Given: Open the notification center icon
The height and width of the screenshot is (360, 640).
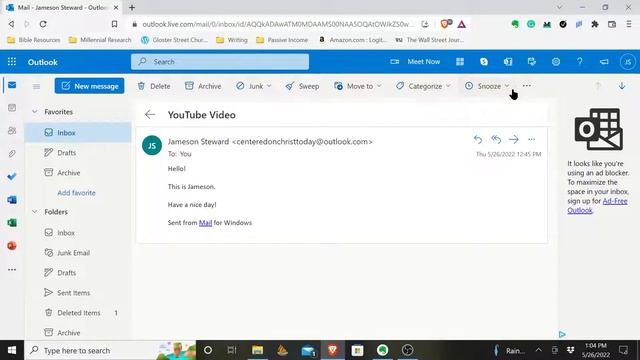Looking at the screenshot, I should click(x=623, y=350).
